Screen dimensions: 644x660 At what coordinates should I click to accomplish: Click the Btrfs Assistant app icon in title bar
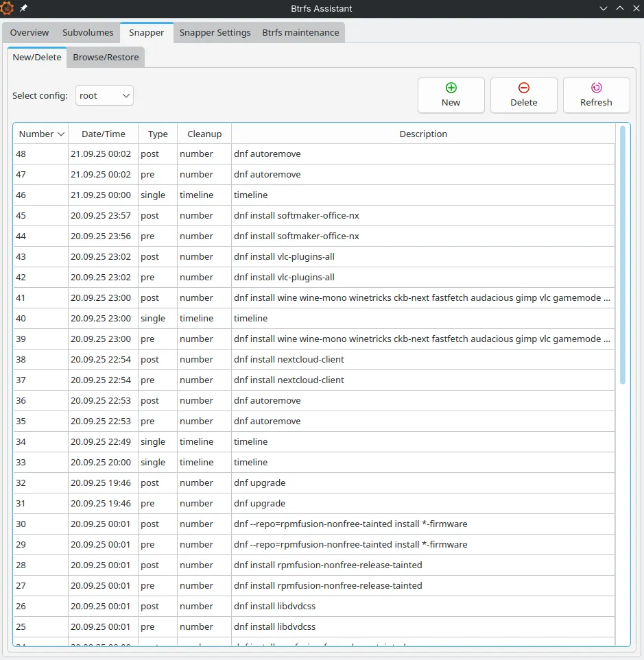[x=8, y=8]
